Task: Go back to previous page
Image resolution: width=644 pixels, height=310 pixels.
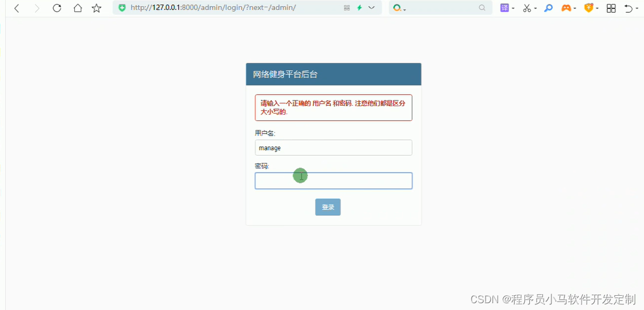Action: [16, 8]
